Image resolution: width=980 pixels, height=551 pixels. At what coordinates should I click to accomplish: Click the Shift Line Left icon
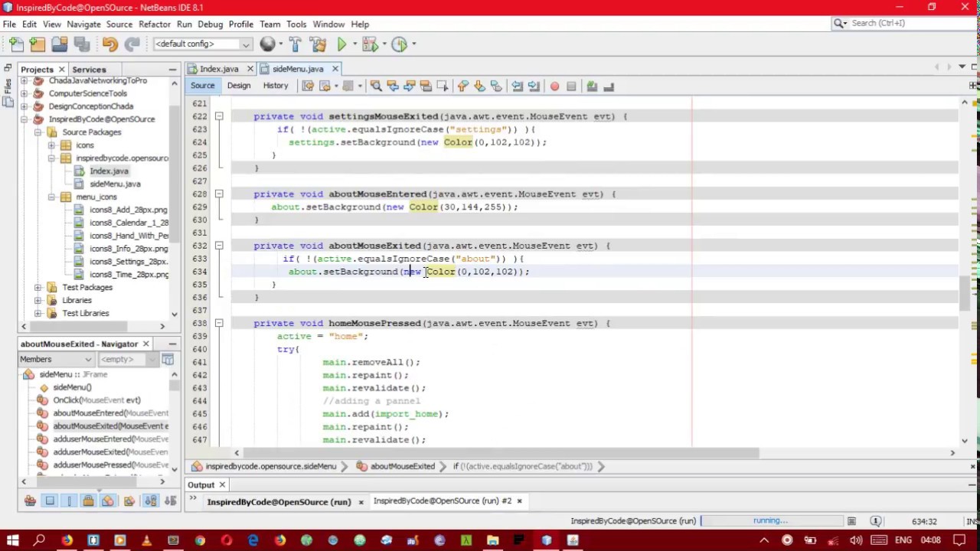click(517, 86)
